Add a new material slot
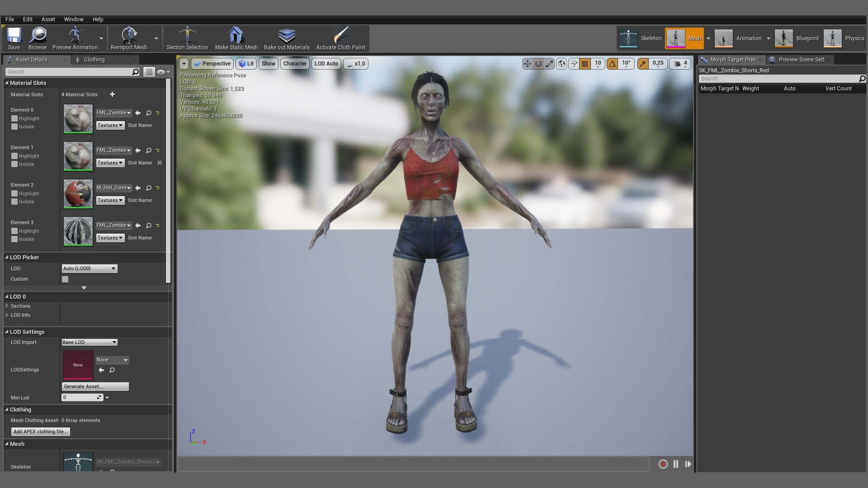868x488 pixels. pyautogui.click(x=112, y=94)
